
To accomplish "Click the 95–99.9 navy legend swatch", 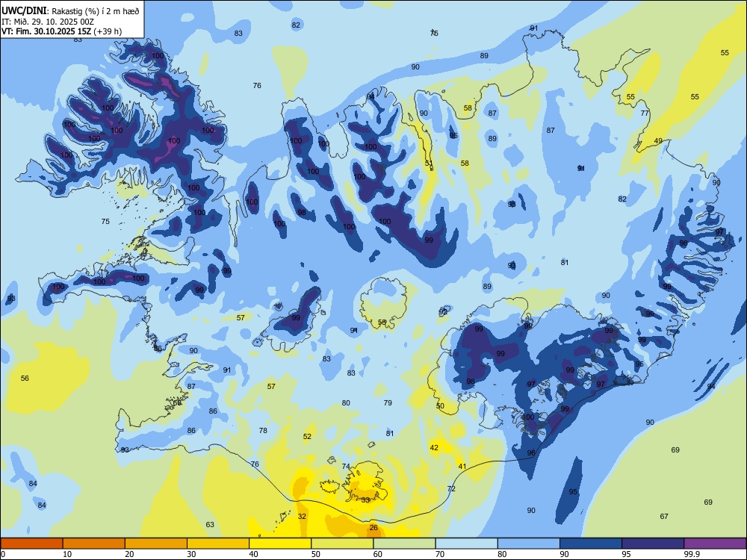I will pos(653,544).
